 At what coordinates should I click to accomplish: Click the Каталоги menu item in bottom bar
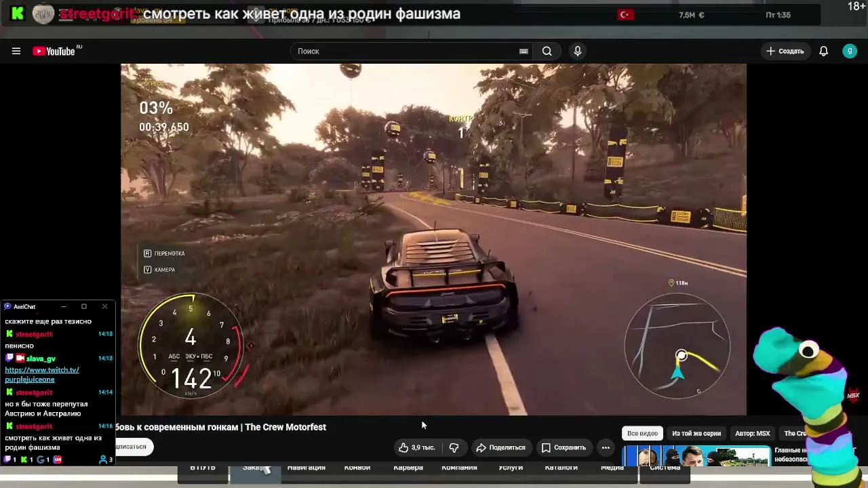561,468
